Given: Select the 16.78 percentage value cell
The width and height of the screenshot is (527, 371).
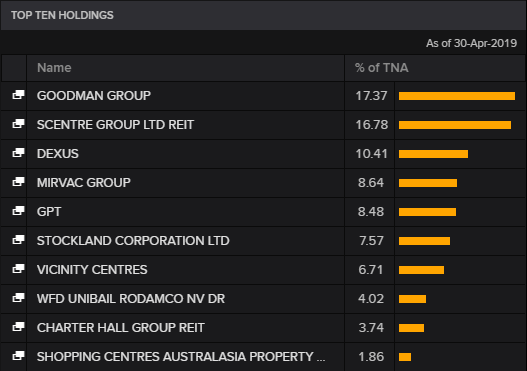Looking at the screenshot, I should pyautogui.click(x=372, y=125).
